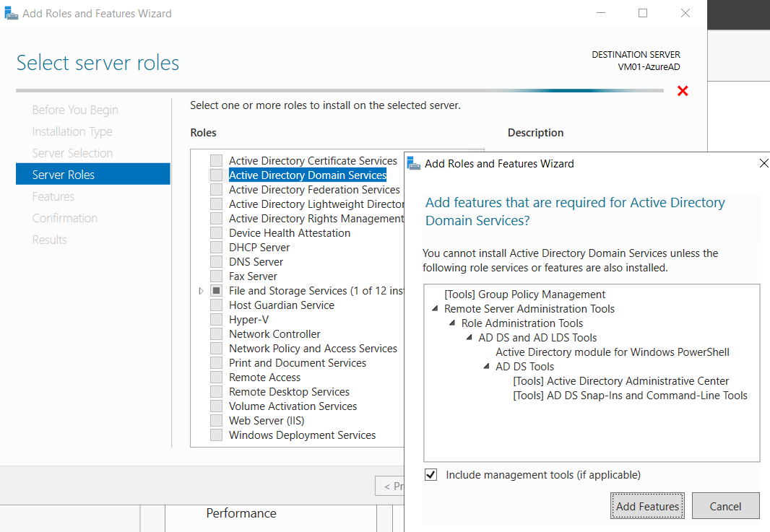The image size is (770, 532).
Task: Go to the Results step
Action: pyautogui.click(x=49, y=240)
